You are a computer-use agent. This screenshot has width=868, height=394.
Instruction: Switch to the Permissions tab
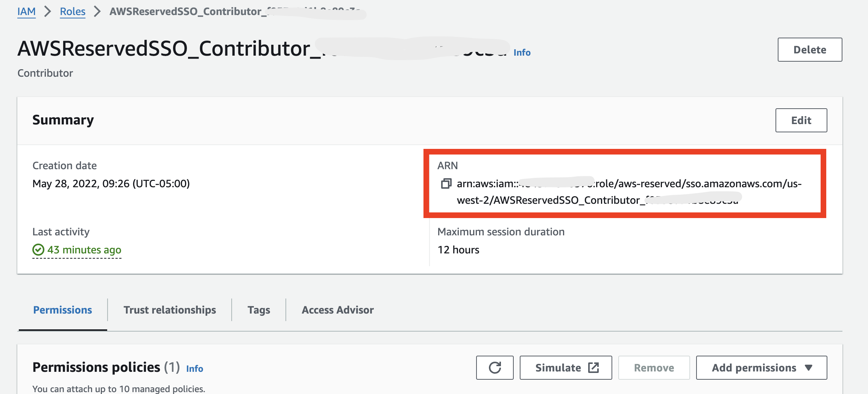point(62,310)
